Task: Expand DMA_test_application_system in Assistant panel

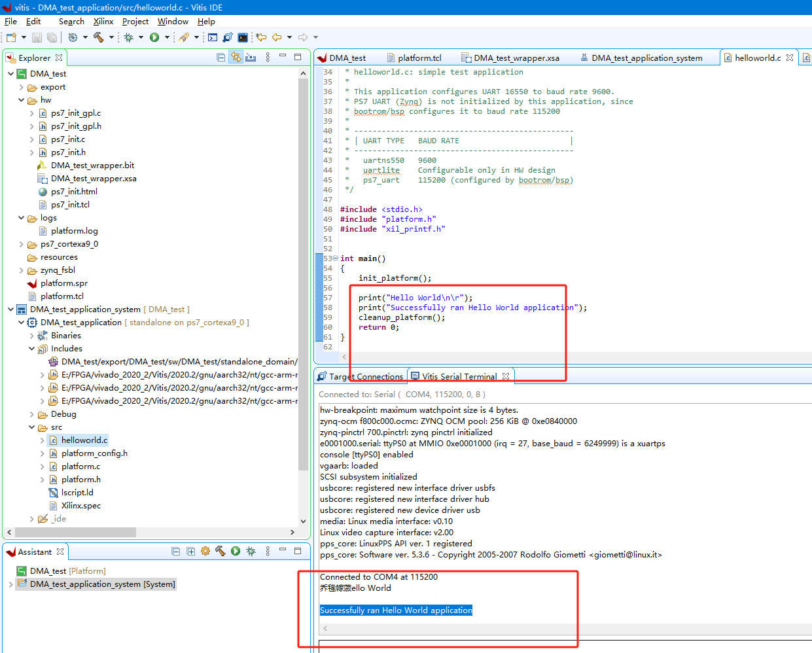Action: [11, 584]
